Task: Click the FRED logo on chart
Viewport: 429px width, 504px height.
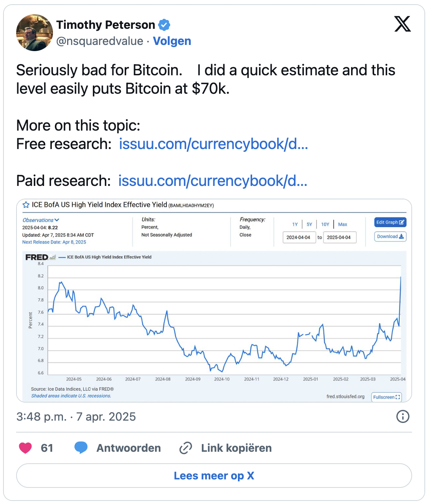Action: point(37,257)
